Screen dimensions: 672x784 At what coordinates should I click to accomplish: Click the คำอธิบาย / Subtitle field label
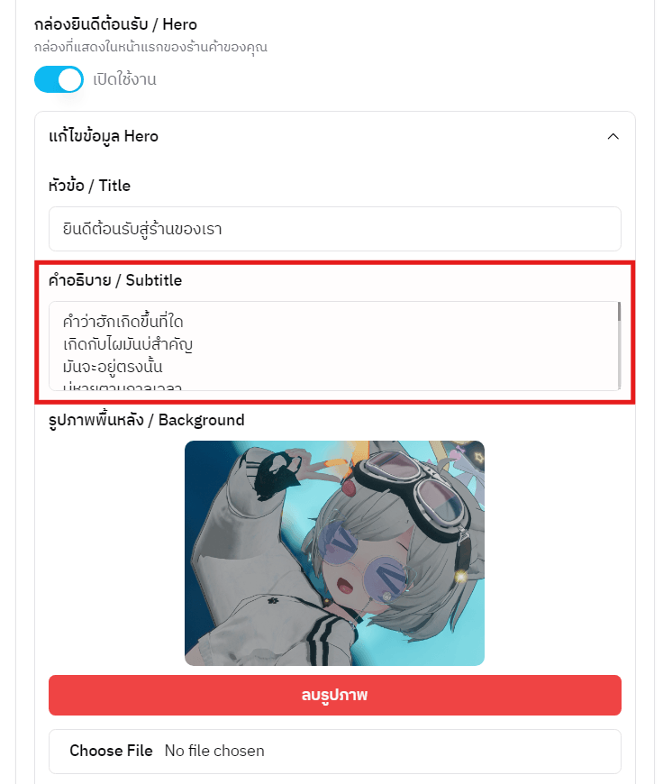pyautogui.click(x=115, y=280)
